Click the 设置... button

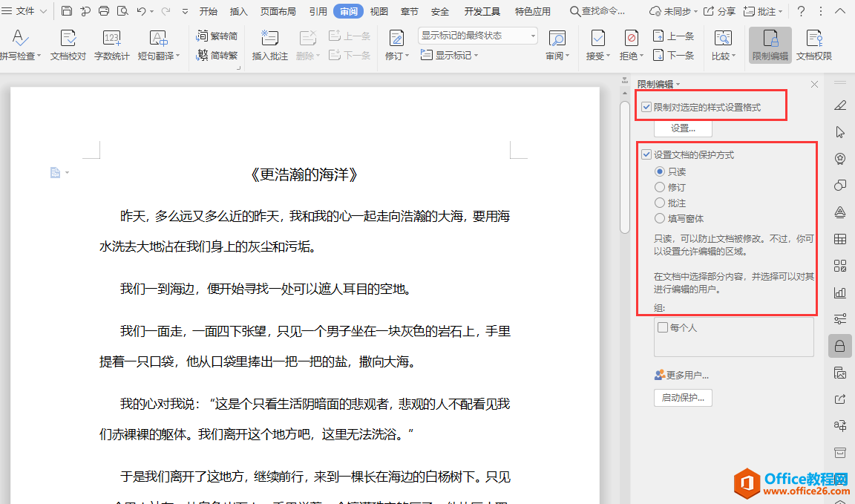(x=683, y=128)
